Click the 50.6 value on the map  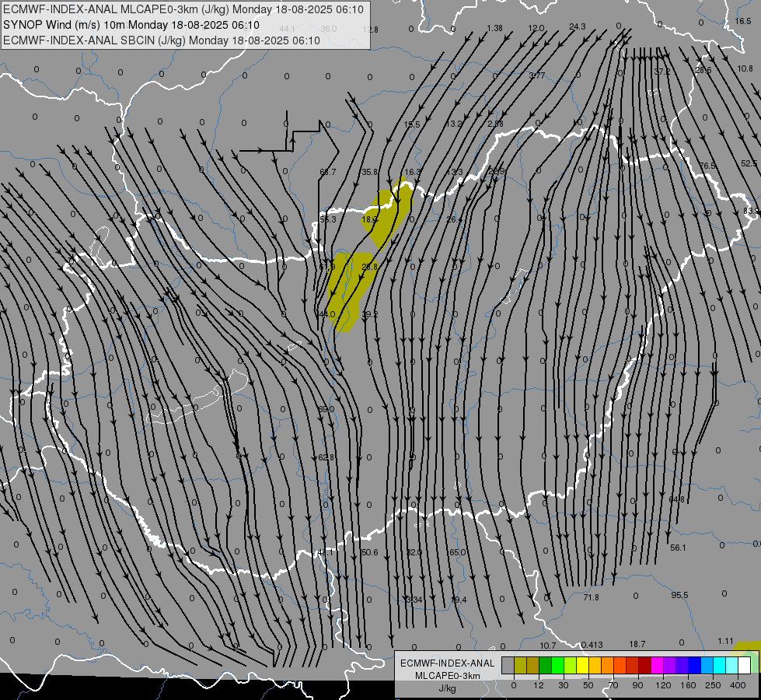coord(370,552)
